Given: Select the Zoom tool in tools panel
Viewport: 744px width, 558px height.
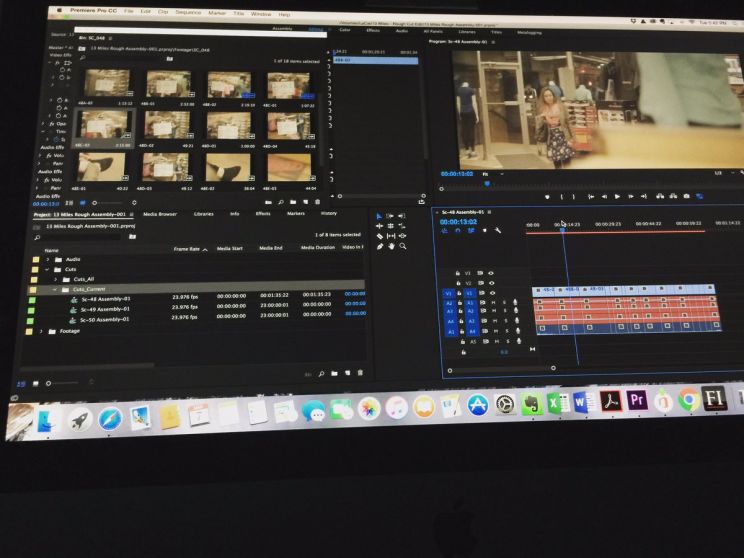Looking at the screenshot, I should pos(403,246).
